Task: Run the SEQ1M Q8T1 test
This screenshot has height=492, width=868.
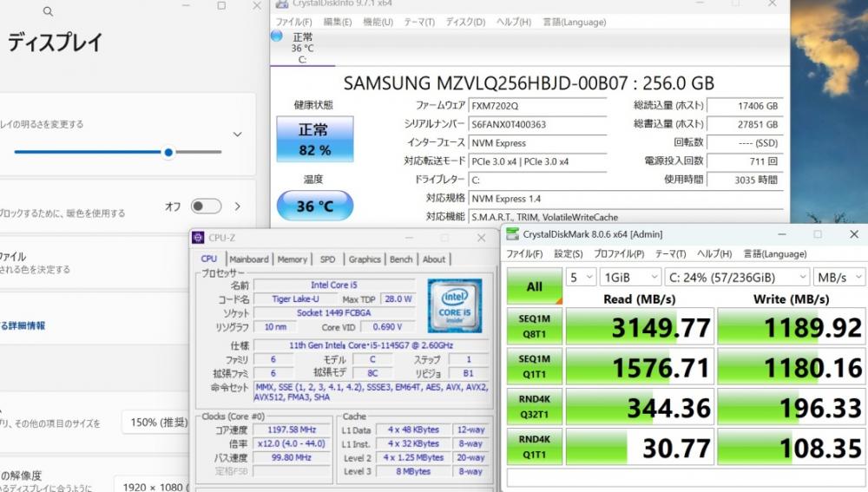Action: click(535, 326)
